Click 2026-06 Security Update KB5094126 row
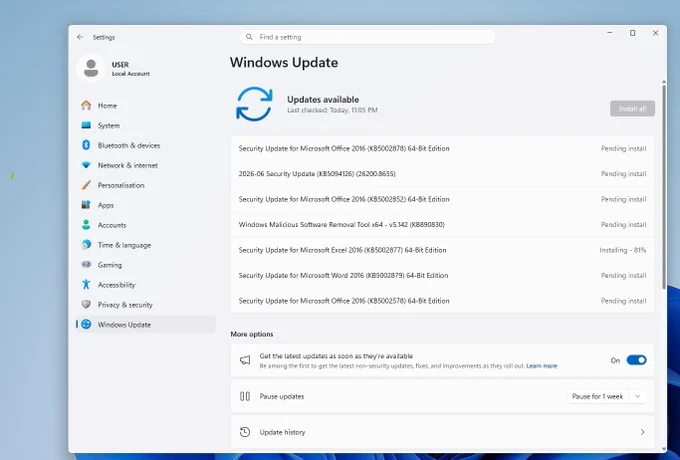This screenshot has width=680, height=460. 442,174
